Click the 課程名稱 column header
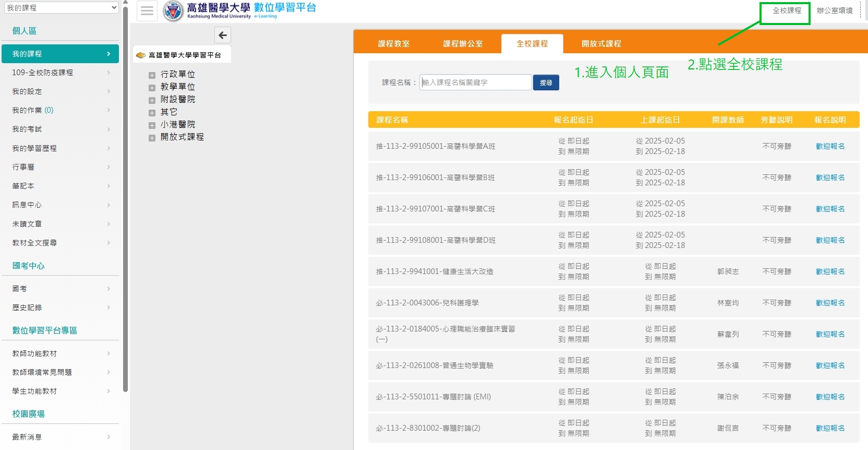The image size is (868, 450). (x=392, y=120)
